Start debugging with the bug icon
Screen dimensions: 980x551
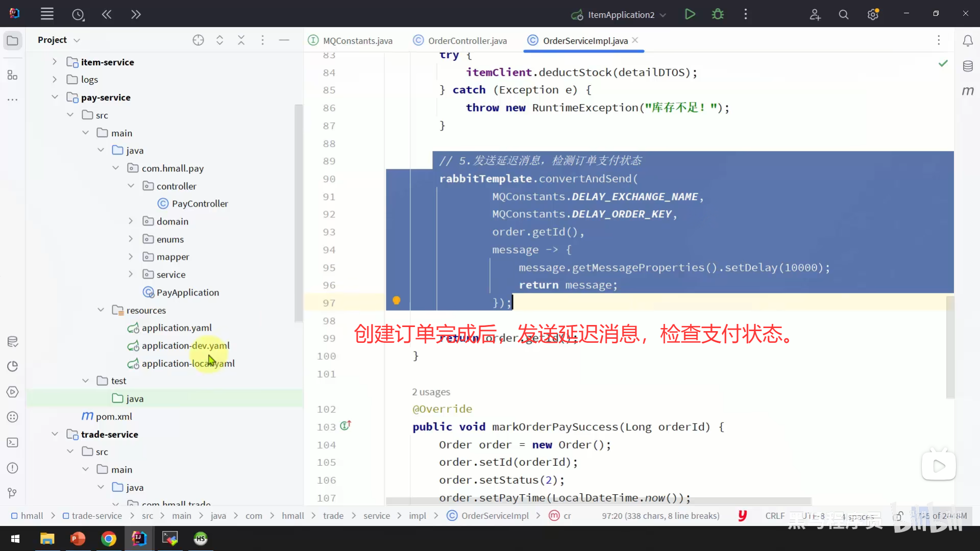(718, 14)
